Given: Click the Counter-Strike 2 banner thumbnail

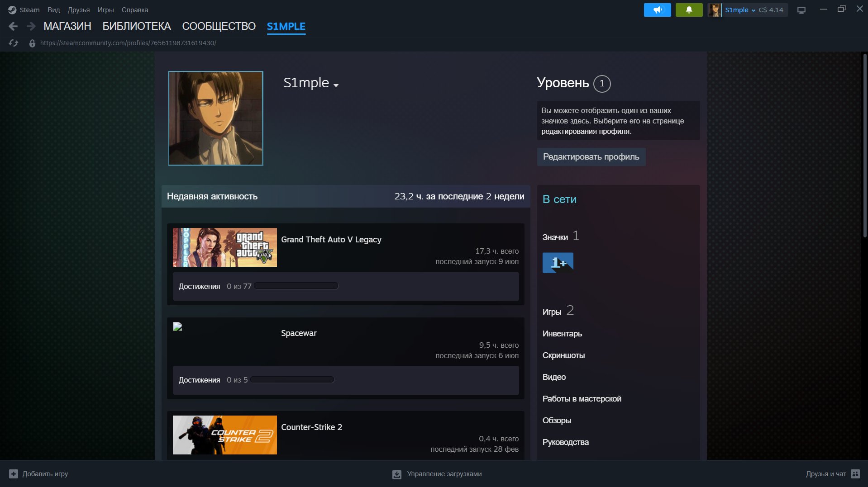Looking at the screenshot, I should 225,435.
